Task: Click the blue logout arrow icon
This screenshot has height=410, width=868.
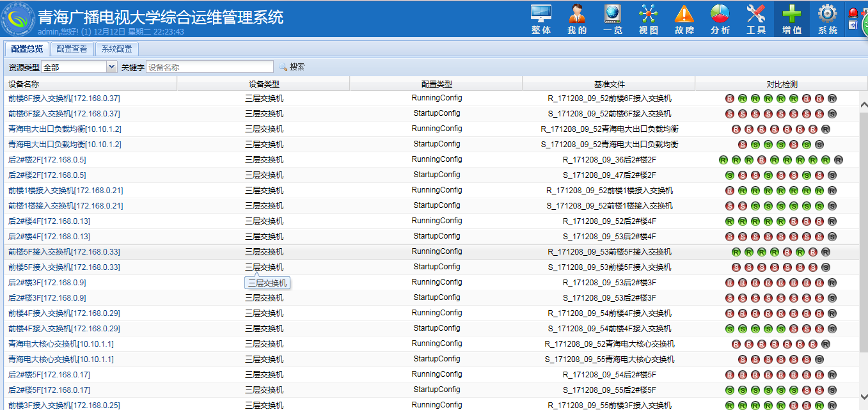Action: point(853,25)
